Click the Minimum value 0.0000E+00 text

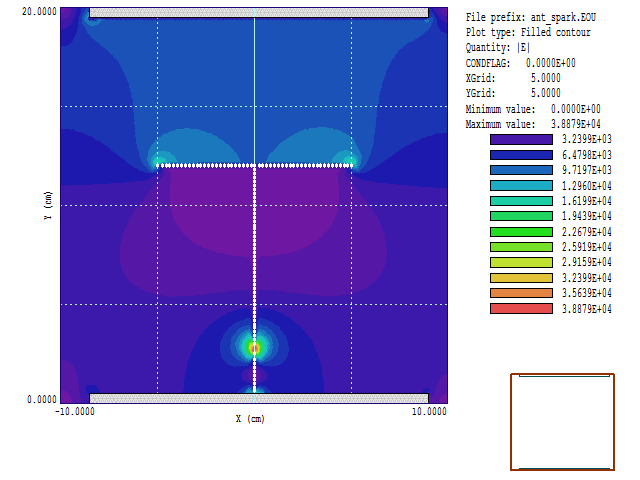click(533, 109)
